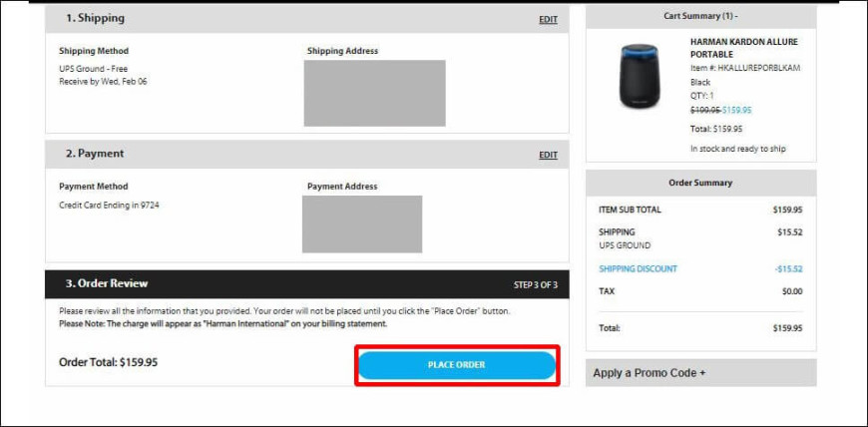This screenshot has width=868, height=427.
Task: Click the -$15.52 shipping discount value
Action: coord(789,268)
